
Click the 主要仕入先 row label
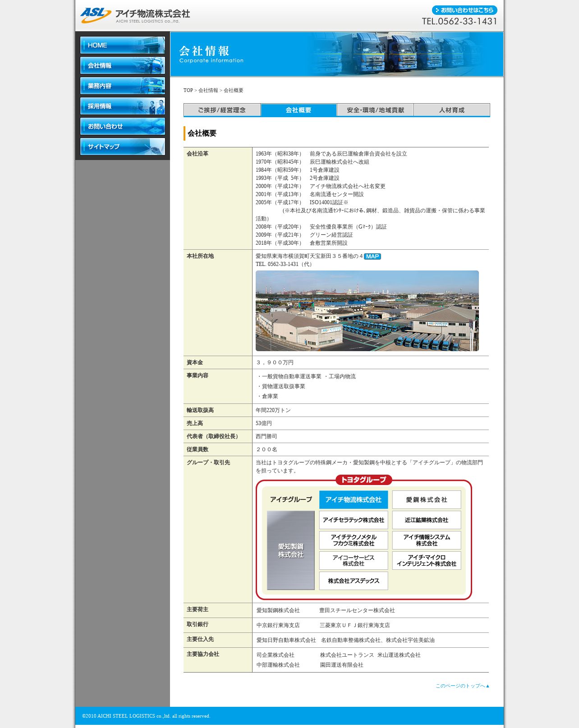pyautogui.click(x=200, y=639)
